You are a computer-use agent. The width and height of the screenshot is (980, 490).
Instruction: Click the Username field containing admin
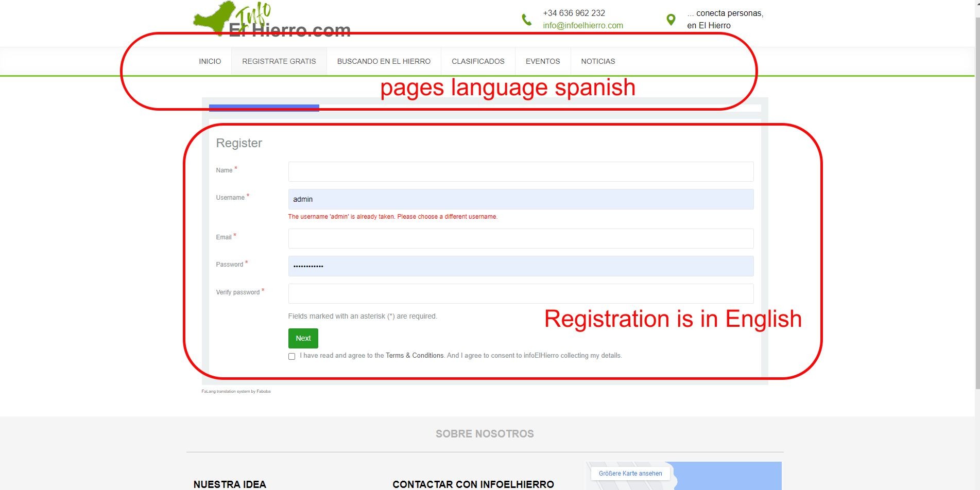[x=521, y=199]
